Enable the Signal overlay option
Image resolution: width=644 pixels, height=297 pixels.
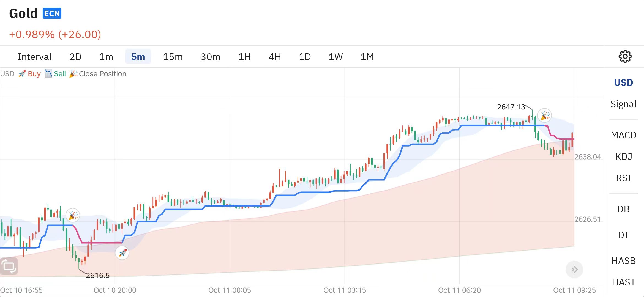[623, 104]
